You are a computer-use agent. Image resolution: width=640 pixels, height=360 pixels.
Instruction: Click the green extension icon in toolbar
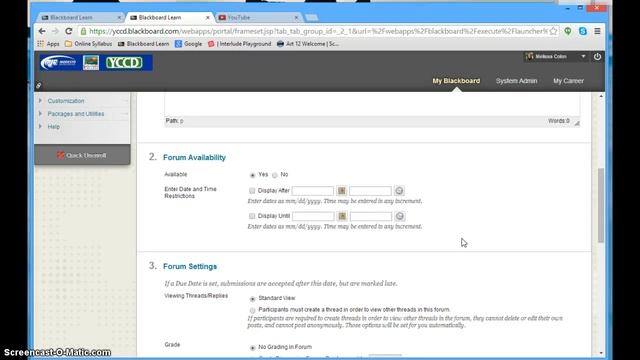(568, 31)
